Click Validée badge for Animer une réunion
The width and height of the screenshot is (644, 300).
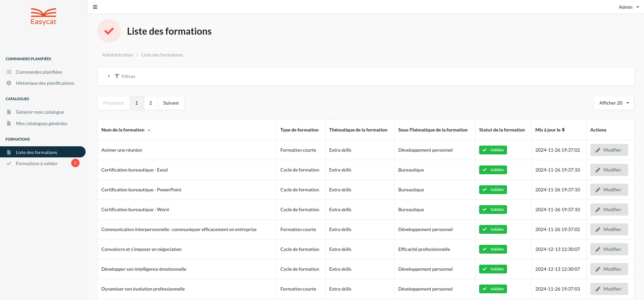(493, 150)
